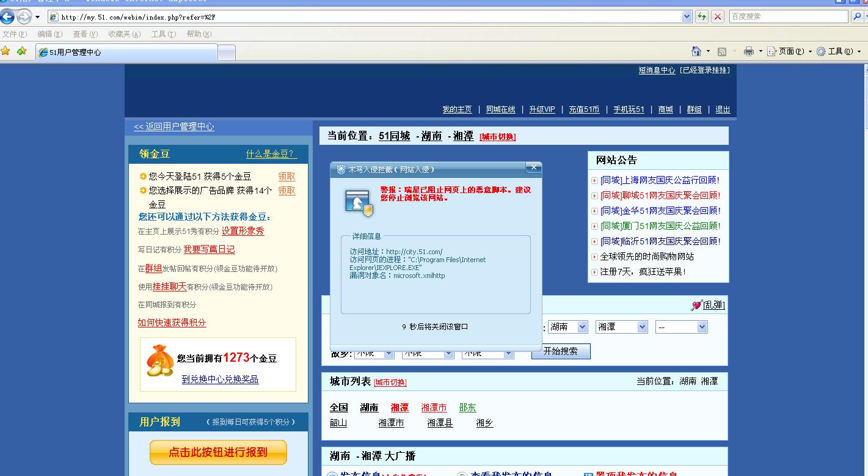This screenshot has height=476, width=868.
Task: Open the 挂挂聊天 link
Action: coord(169,287)
